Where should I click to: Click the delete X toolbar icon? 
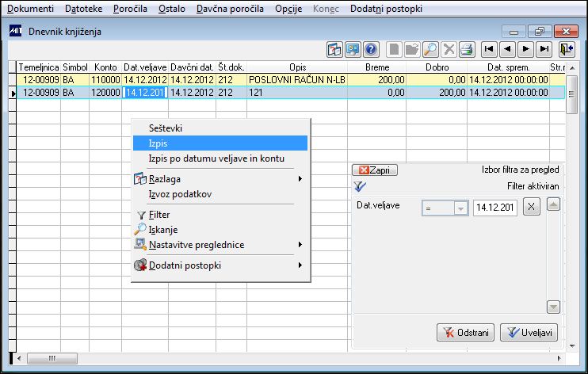(x=449, y=49)
